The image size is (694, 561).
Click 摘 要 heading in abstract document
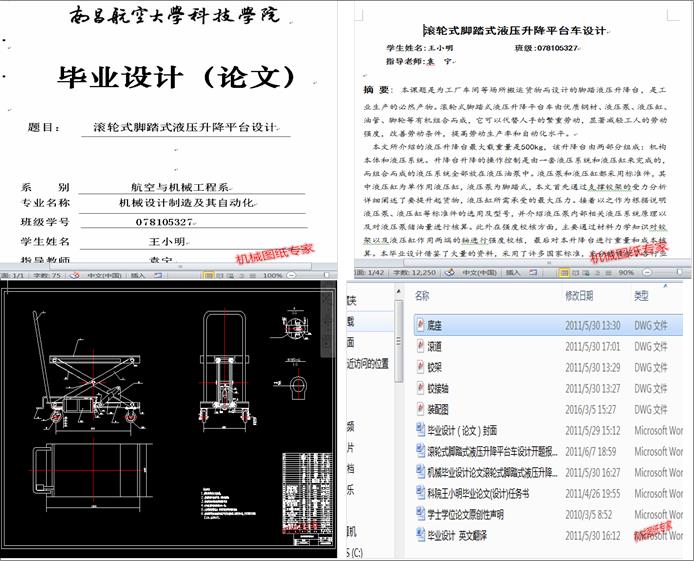(376, 90)
